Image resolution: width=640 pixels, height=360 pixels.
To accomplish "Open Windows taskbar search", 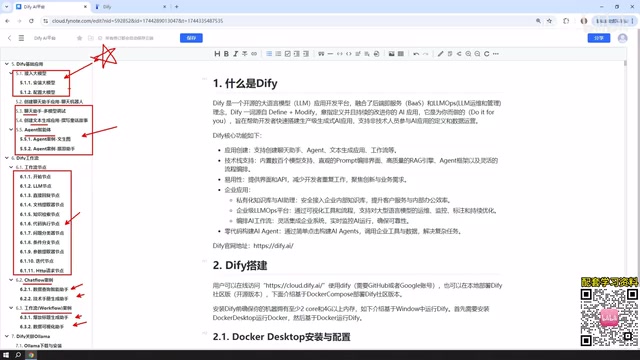I will pyautogui.click(x=18, y=355).
